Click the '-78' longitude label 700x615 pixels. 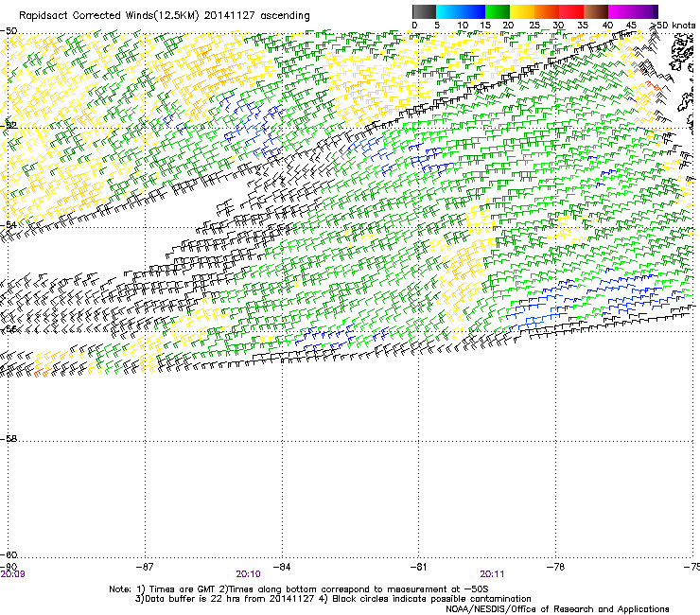click(x=555, y=567)
